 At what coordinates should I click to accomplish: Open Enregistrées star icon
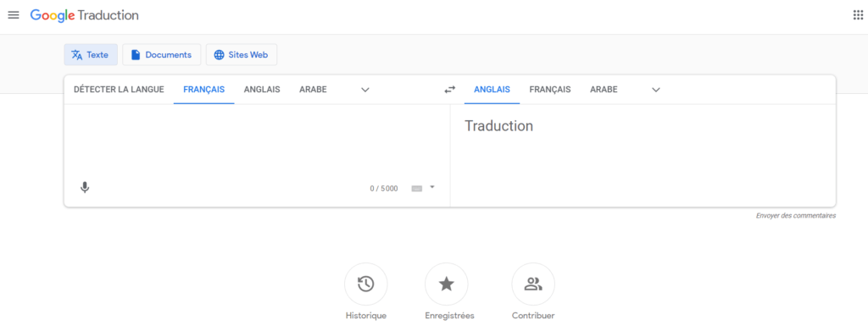tap(446, 284)
